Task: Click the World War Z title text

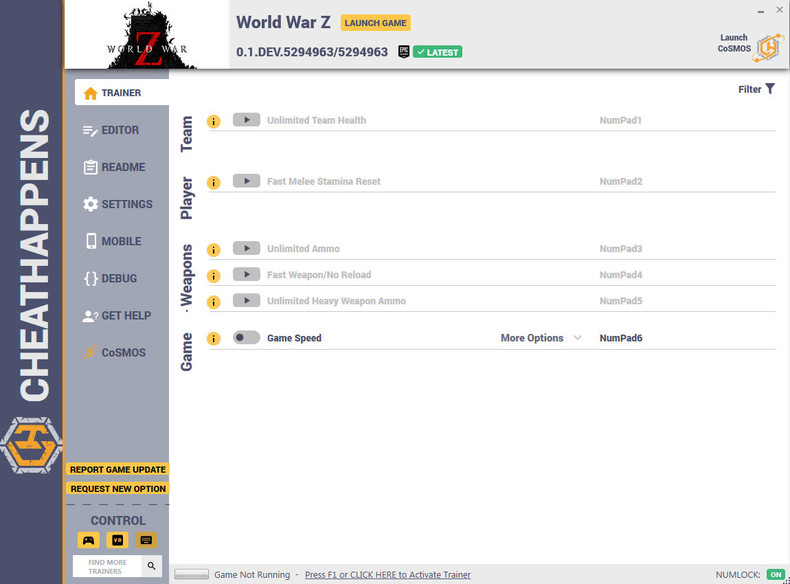Action: coord(284,22)
